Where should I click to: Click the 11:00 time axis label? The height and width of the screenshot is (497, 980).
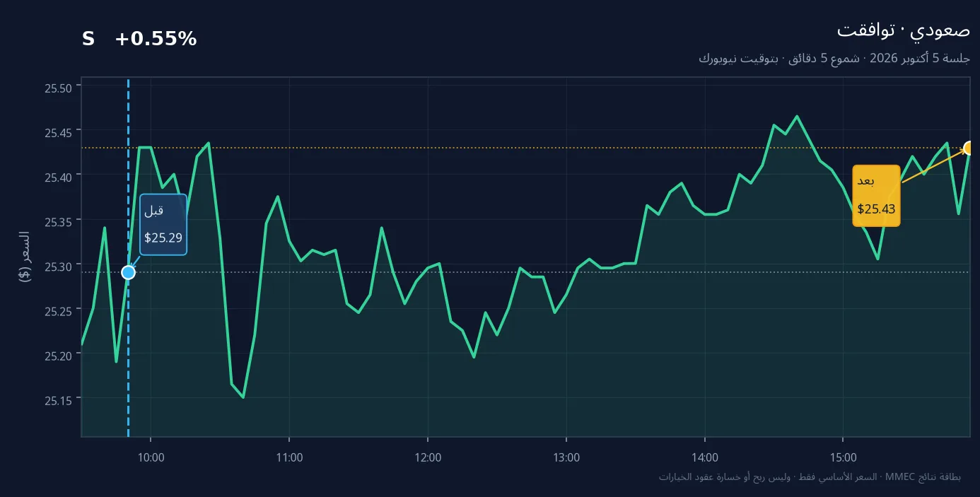pos(289,457)
